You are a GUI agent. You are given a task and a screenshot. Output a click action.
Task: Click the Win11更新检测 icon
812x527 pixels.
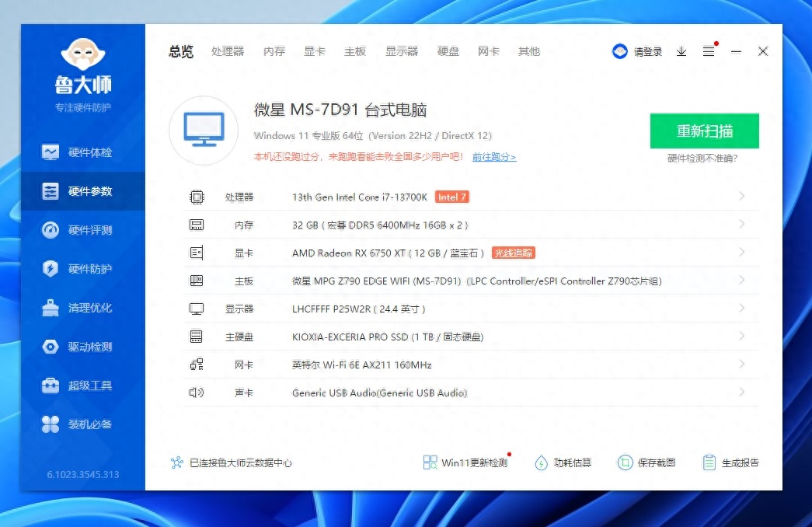(x=430, y=462)
